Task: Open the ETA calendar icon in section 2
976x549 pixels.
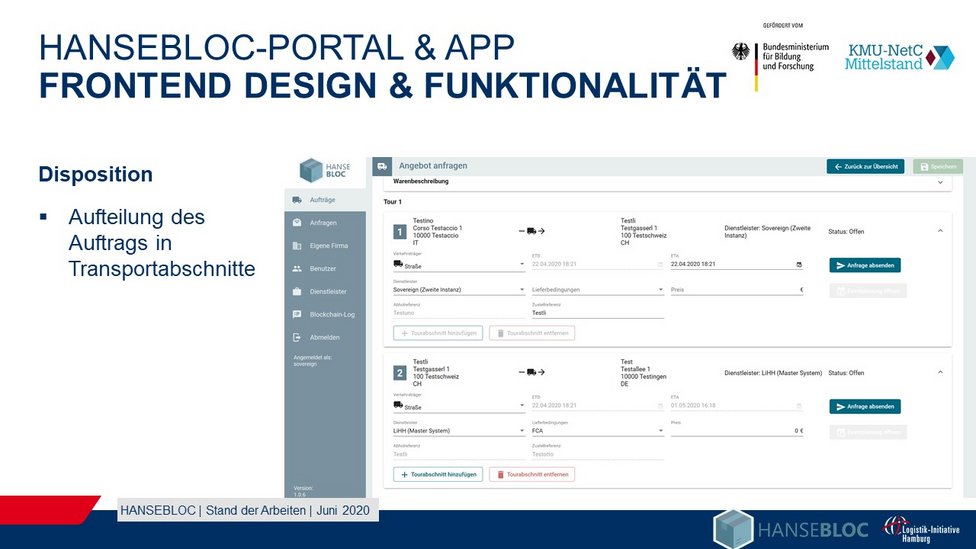Action: (x=799, y=406)
